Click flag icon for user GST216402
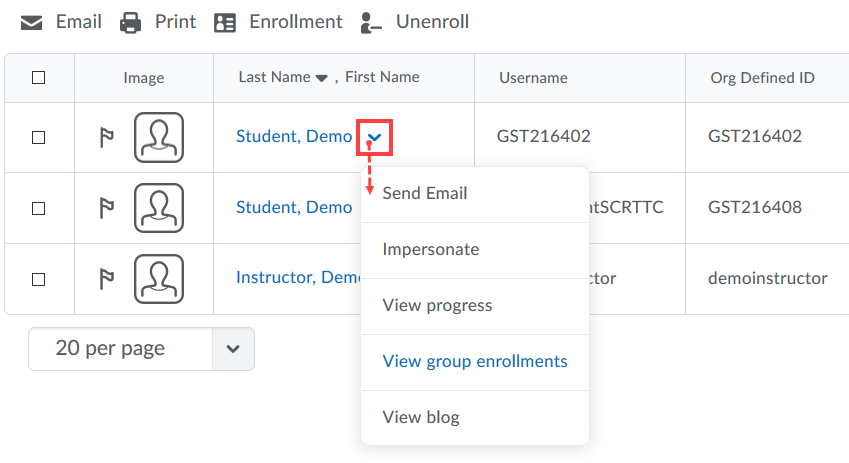 click(106, 137)
